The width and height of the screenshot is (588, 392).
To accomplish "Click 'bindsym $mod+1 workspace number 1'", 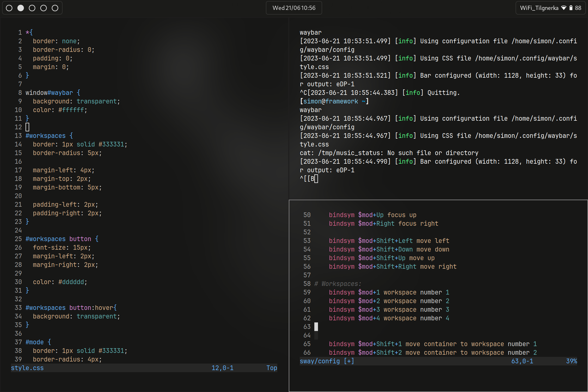I will (x=389, y=292).
